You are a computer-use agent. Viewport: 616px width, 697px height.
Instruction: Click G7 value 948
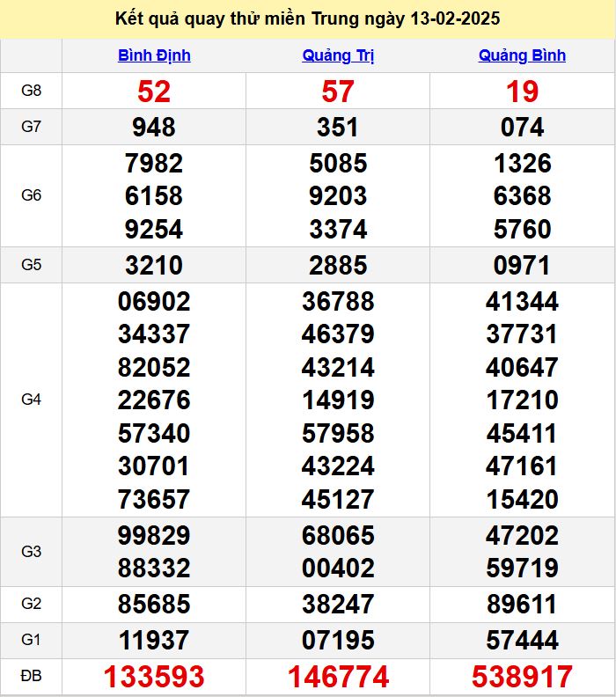pyautogui.click(x=154, y=127)
